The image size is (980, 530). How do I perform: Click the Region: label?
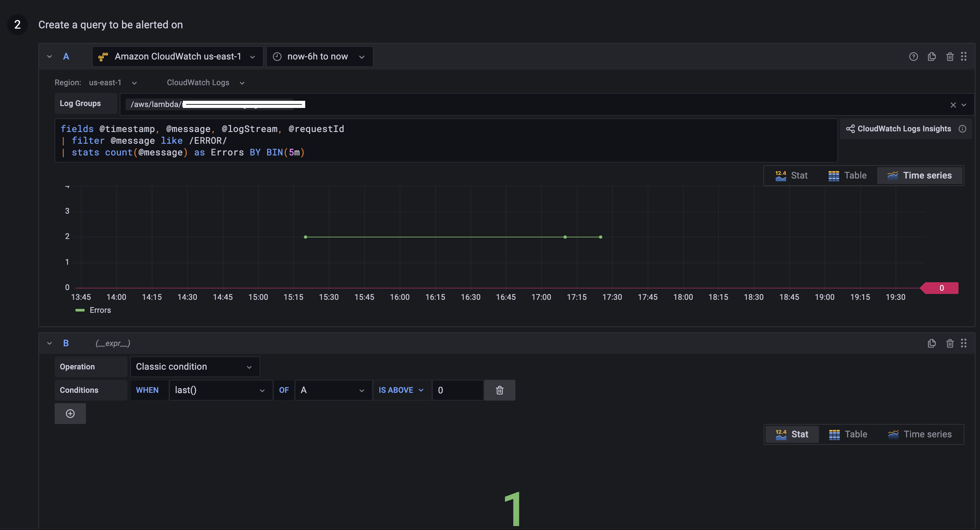(x=68, y=83)
